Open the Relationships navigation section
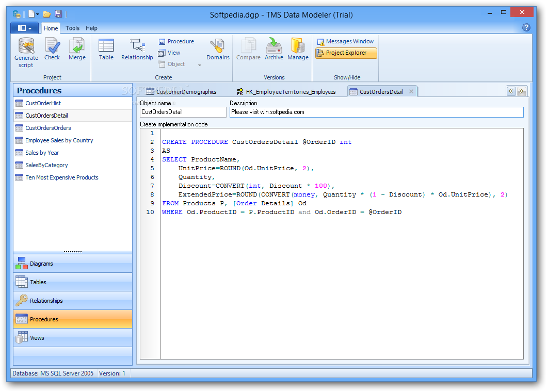Image resolution: width=547 pixels, height=392 pixels. point(73,300)
